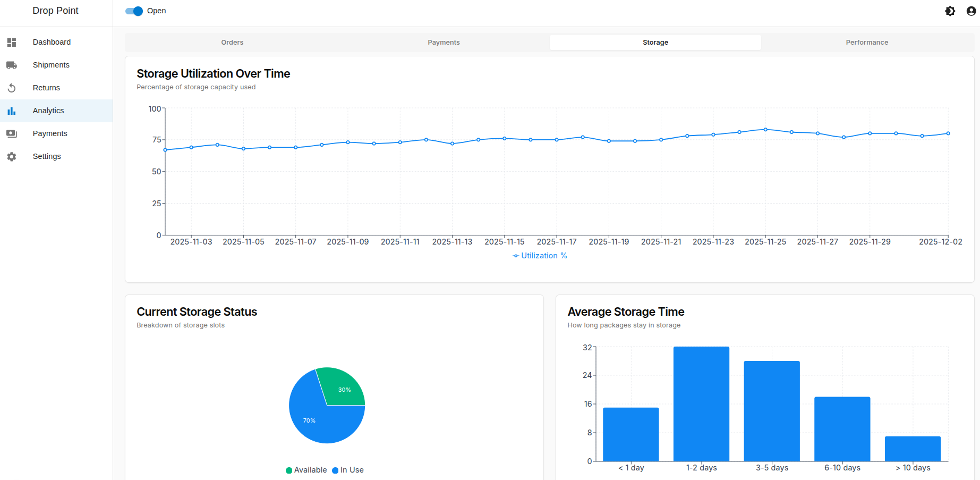Click the Drop Point app title
Viewport: 980px width, 480px height.
click(x=55, y=11)
